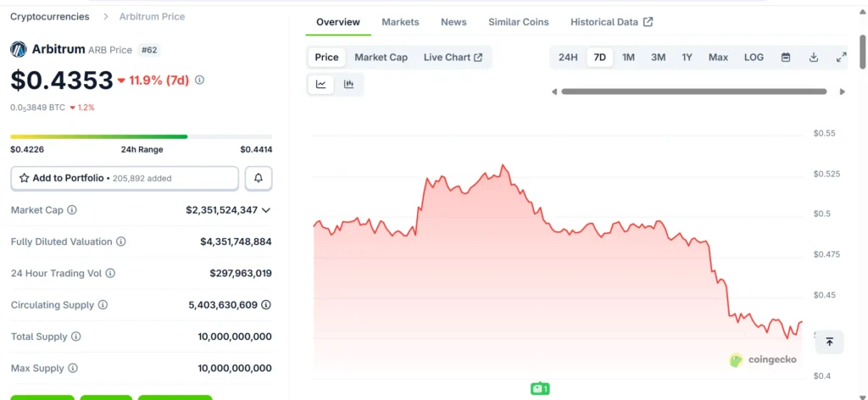This screenshot has width=868, height=400.
Task: Download the chart data icon
Action: [x=814, y=57]
